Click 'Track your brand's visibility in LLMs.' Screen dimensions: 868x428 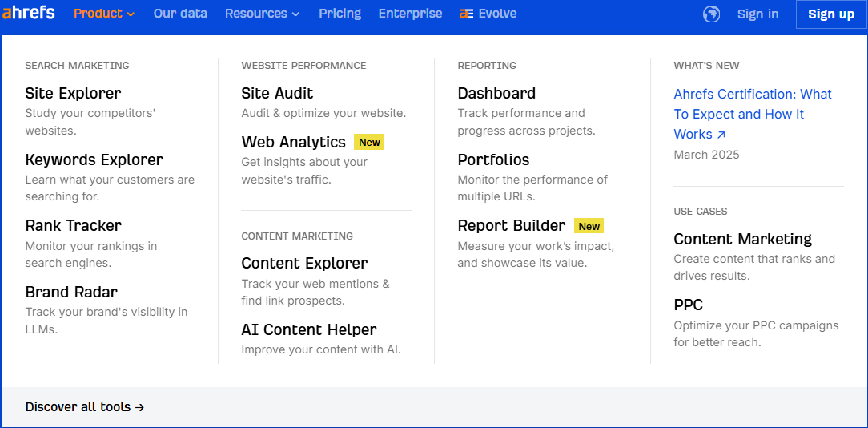pyautogui.click(x=106, y=321)
